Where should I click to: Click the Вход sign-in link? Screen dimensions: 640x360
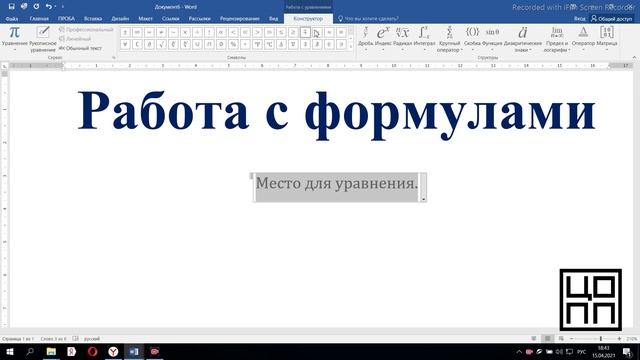579,19
